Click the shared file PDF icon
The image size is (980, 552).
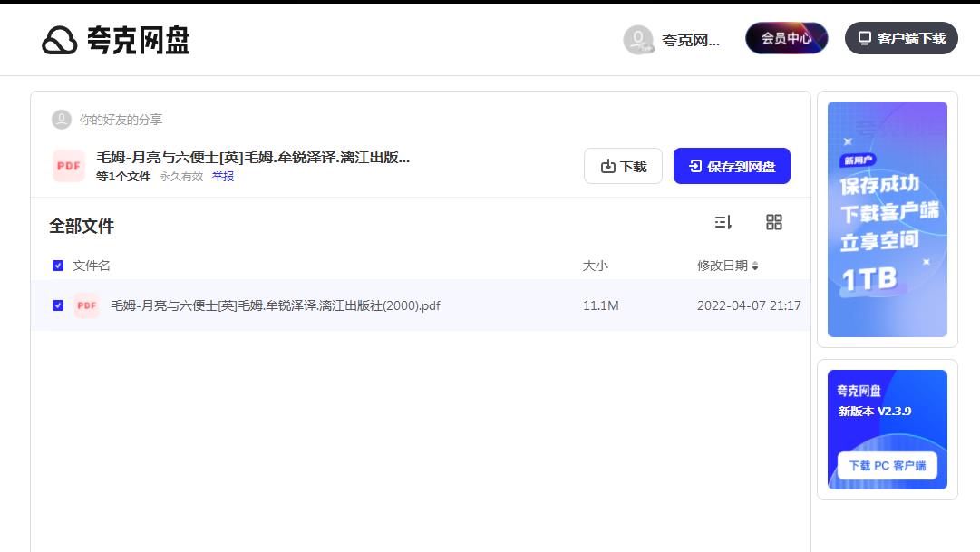(x=69, y=166)
